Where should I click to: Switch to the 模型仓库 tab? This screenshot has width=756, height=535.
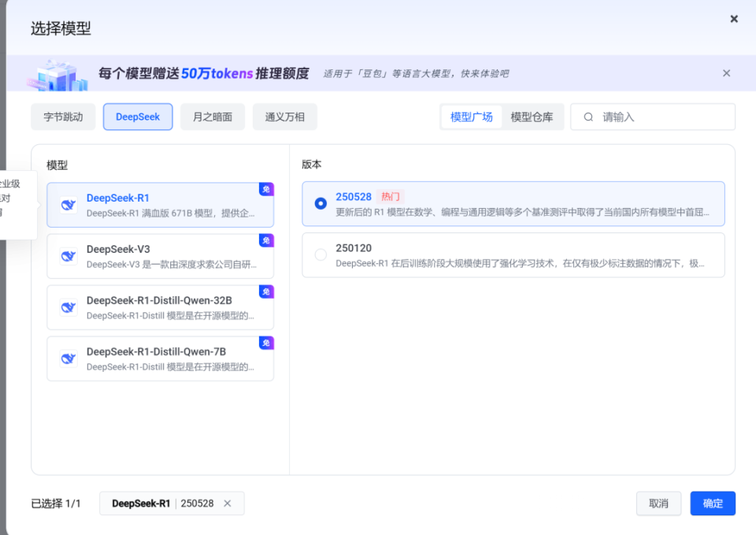pos(532,117)
